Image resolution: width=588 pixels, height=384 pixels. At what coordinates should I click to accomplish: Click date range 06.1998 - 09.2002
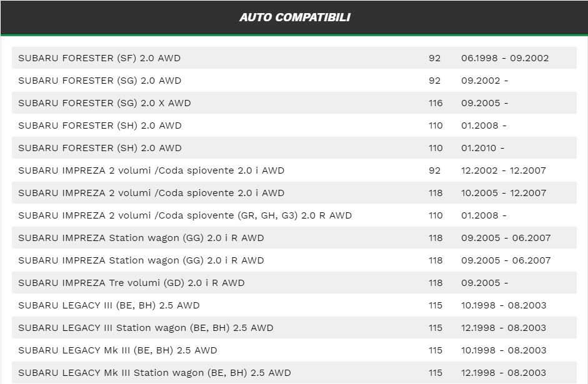(x=505, y=58)
